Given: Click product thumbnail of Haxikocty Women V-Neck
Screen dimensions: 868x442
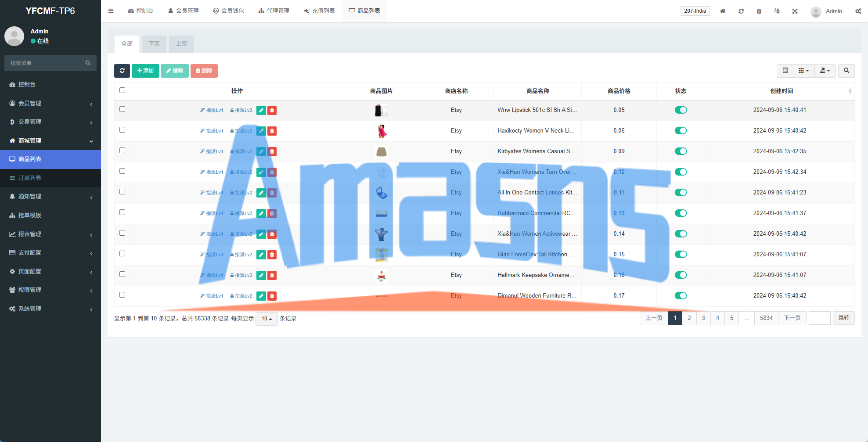Looking at the screenshot, I should (x=382, y=131).
